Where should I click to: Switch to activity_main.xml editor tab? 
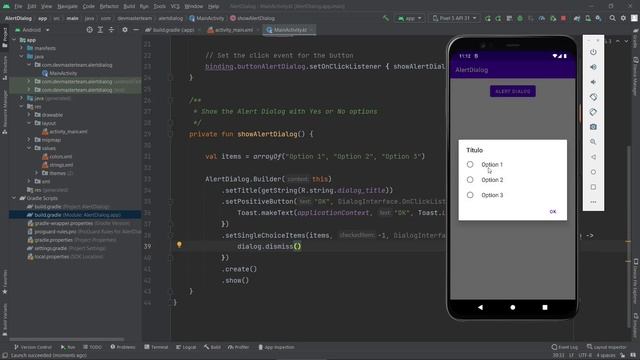233,30
